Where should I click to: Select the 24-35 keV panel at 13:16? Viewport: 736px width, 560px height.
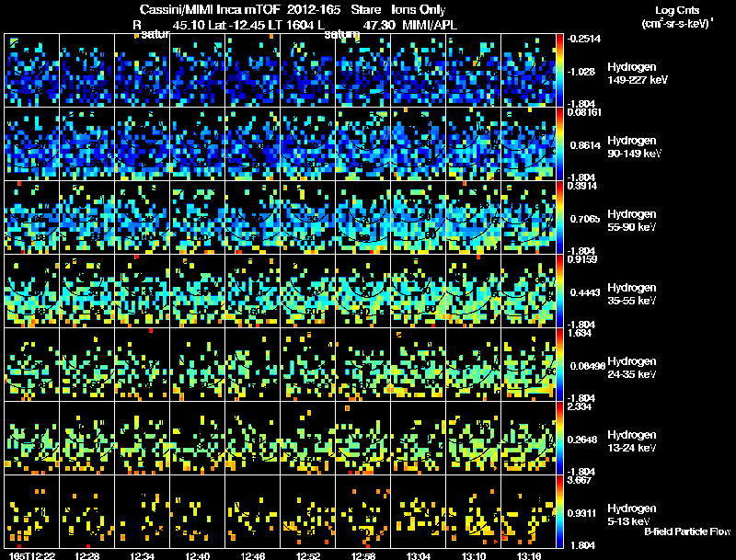click(x=528, y=364)
